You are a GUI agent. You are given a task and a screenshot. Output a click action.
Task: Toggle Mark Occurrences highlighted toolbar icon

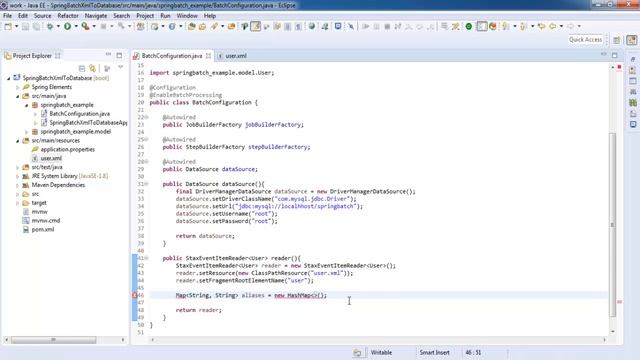pyautogui.click(x=256, y=27)
